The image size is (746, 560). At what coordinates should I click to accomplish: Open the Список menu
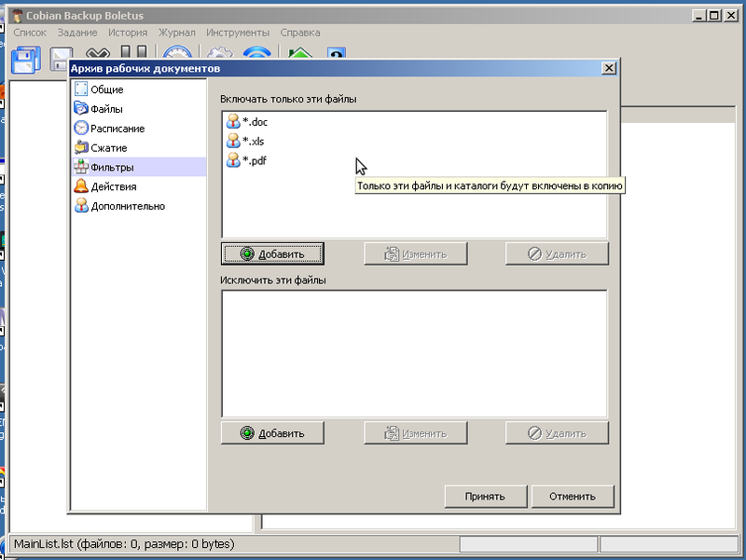[30, 33]
